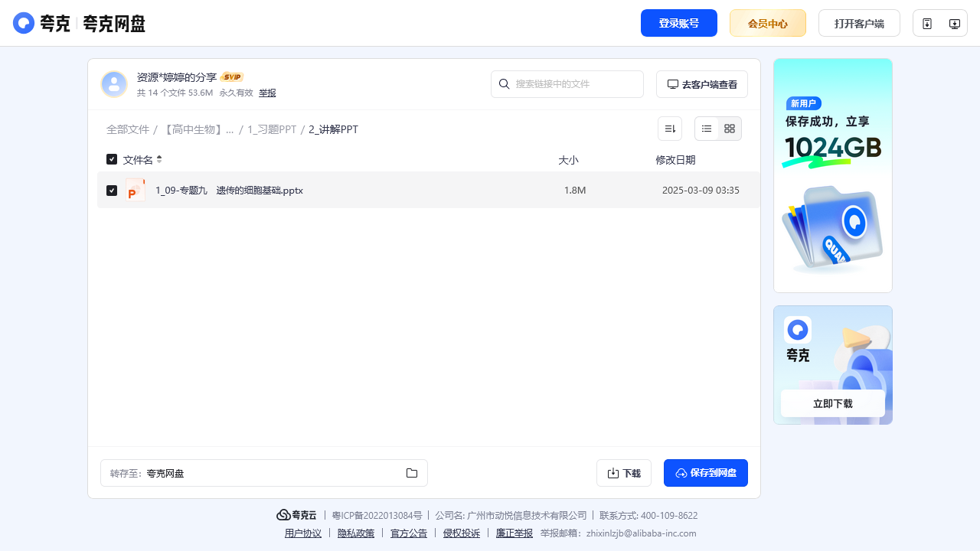Click the mobile download icon in header
This screenshot has height=551, width=980.
pyautogui.click(x=927, y=24)
